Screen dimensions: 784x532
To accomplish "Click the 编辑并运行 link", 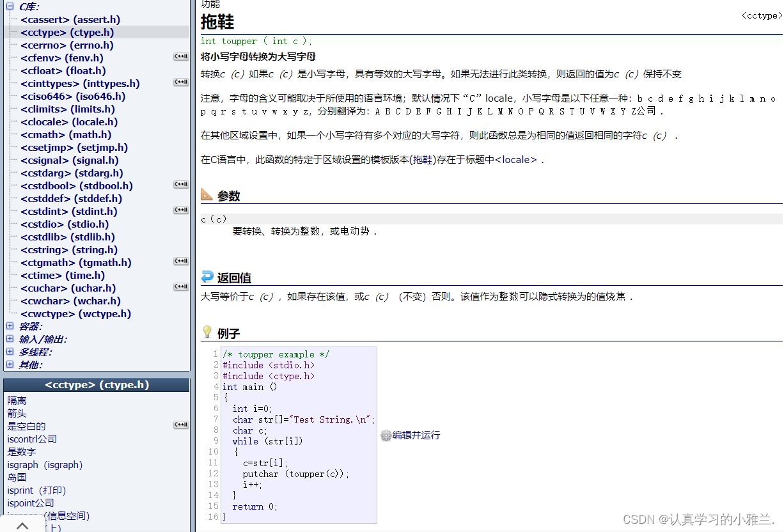I will pos(416,435).
